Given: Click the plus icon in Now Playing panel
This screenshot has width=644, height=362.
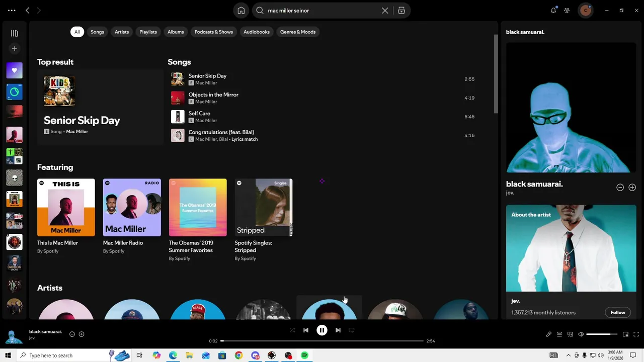Looking at the screenshot, I should point(632,188).
